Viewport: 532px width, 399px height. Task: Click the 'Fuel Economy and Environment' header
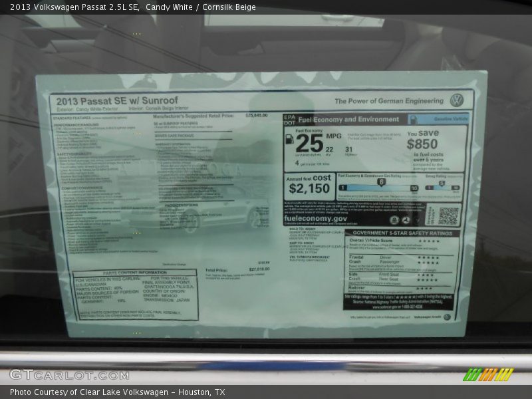click(x=348, y=120)
